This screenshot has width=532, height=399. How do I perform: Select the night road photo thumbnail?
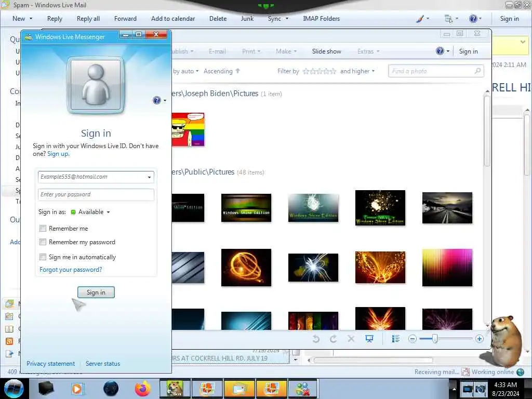click(x=447, y=208)
